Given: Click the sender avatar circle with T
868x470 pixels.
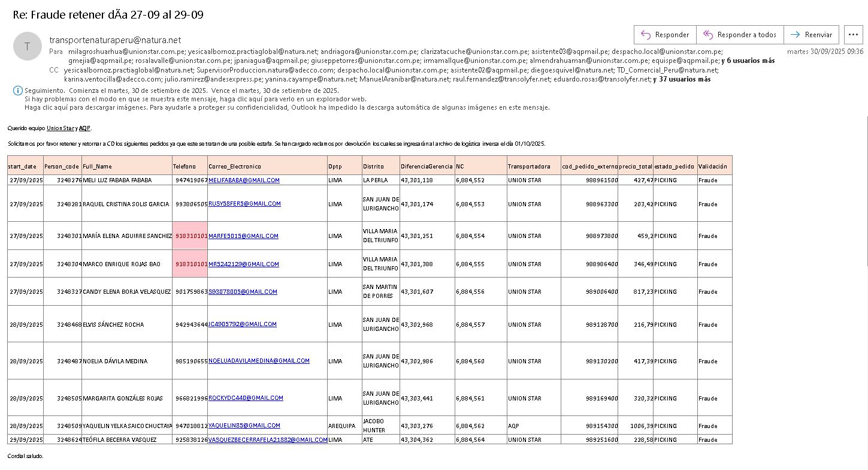Looking at the screenshot, I should tap(27, 47).
